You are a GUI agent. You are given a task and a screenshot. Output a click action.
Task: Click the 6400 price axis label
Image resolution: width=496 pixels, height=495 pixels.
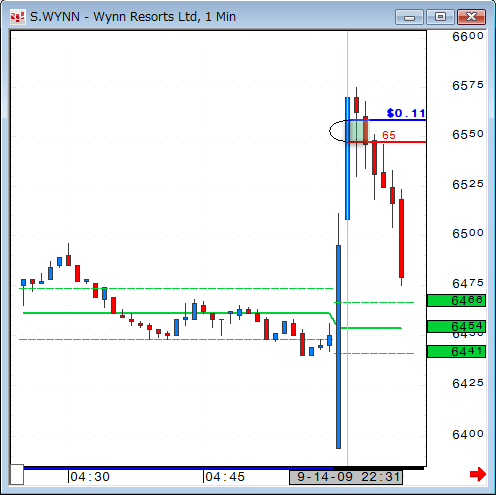[468, 434]
